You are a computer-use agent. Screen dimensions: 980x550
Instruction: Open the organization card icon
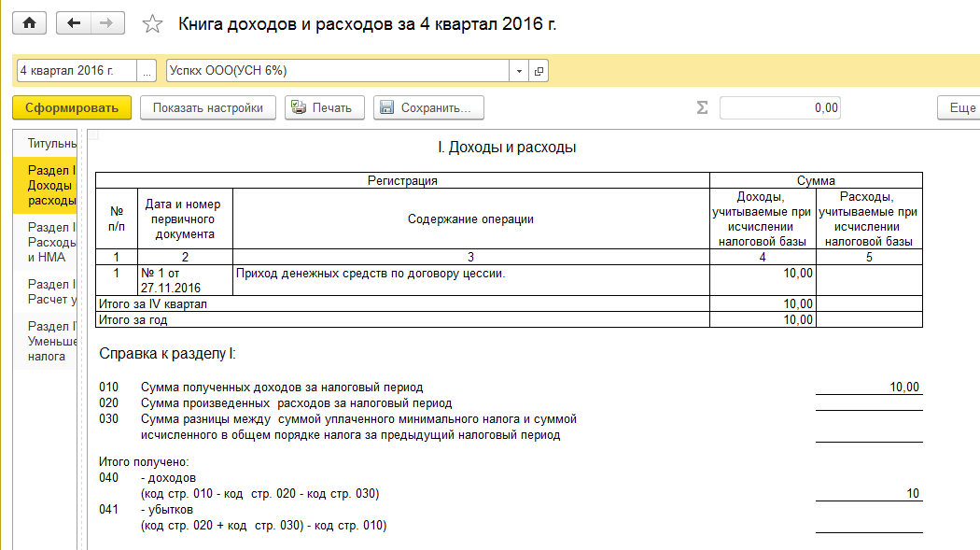(x=539, y=71)
